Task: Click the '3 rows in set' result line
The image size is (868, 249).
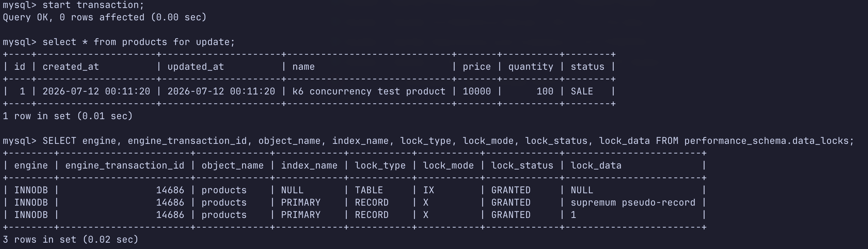Action: point(71,240)
